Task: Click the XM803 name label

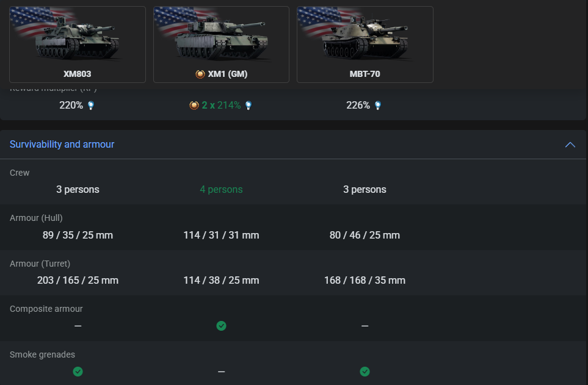Action: [x=78, y=74]
